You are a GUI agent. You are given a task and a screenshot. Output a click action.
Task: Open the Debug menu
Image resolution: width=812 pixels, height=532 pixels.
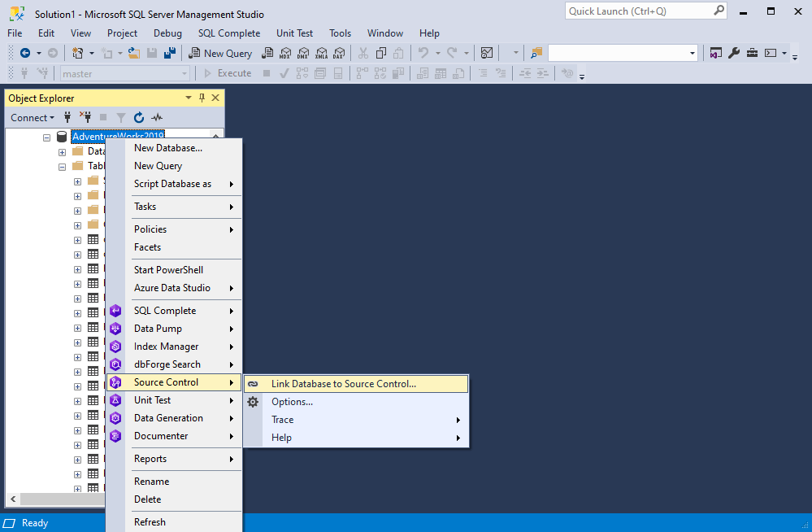click(167, 33)
